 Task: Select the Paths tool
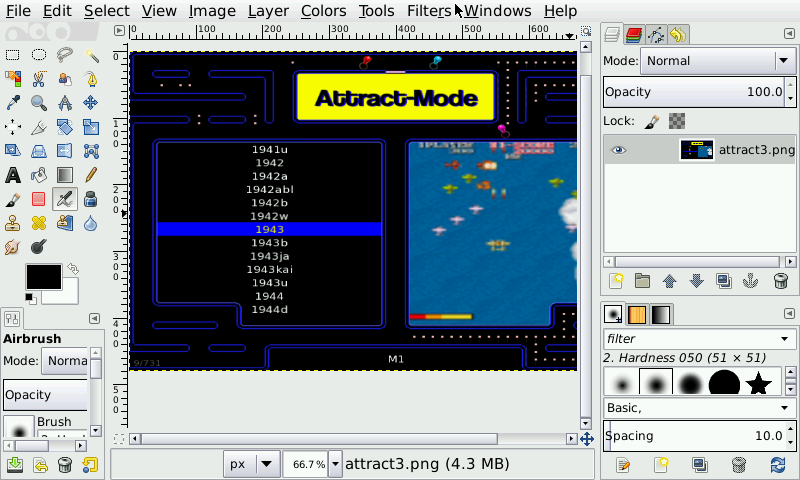[x=91, y=79]
